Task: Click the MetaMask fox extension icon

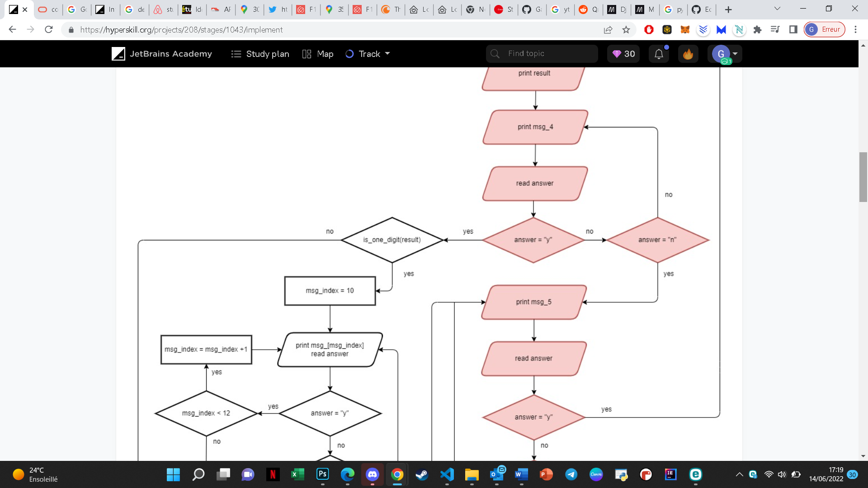Action: coord(685,30)
